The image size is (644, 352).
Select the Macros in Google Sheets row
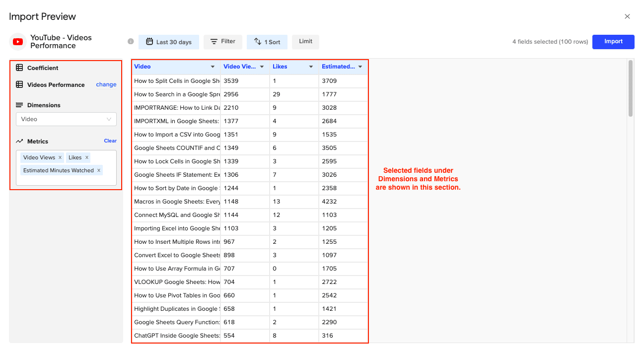tap(250, 202)
